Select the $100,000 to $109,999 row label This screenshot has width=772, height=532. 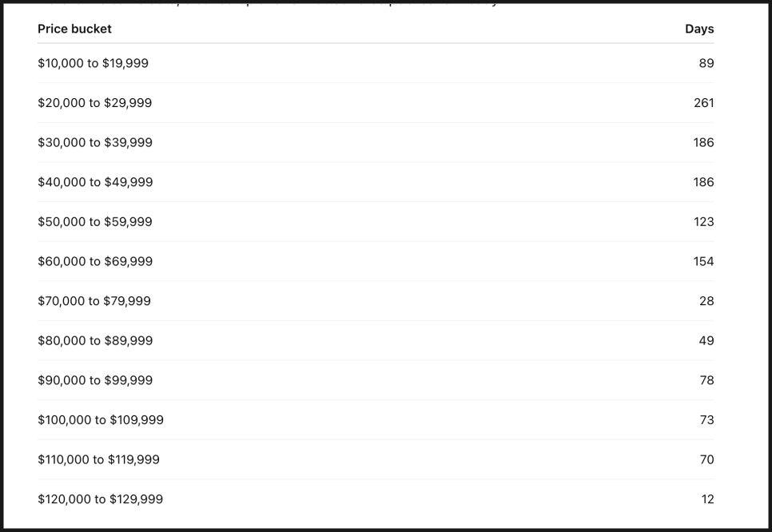tap(101, 420)
